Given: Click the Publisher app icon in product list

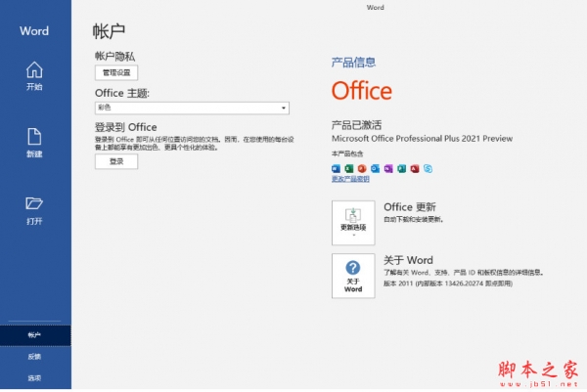Looking at the screenshot, I should click(402, 169).
